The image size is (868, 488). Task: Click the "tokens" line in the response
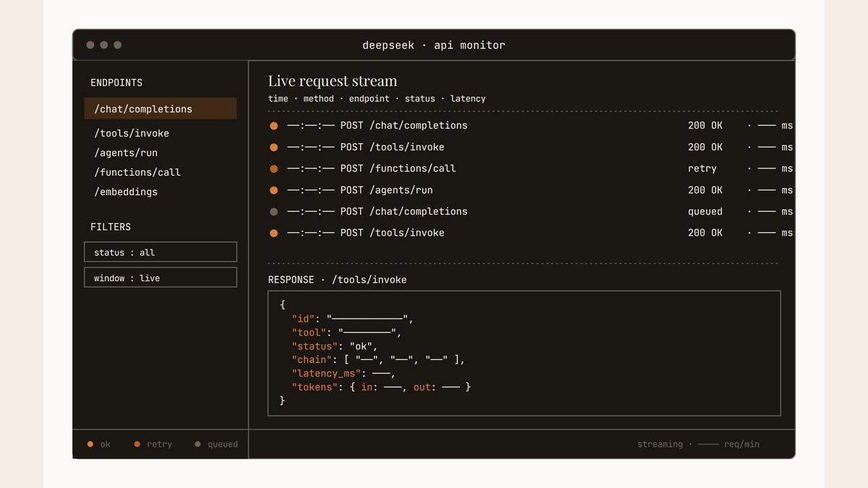pos(381,388)
